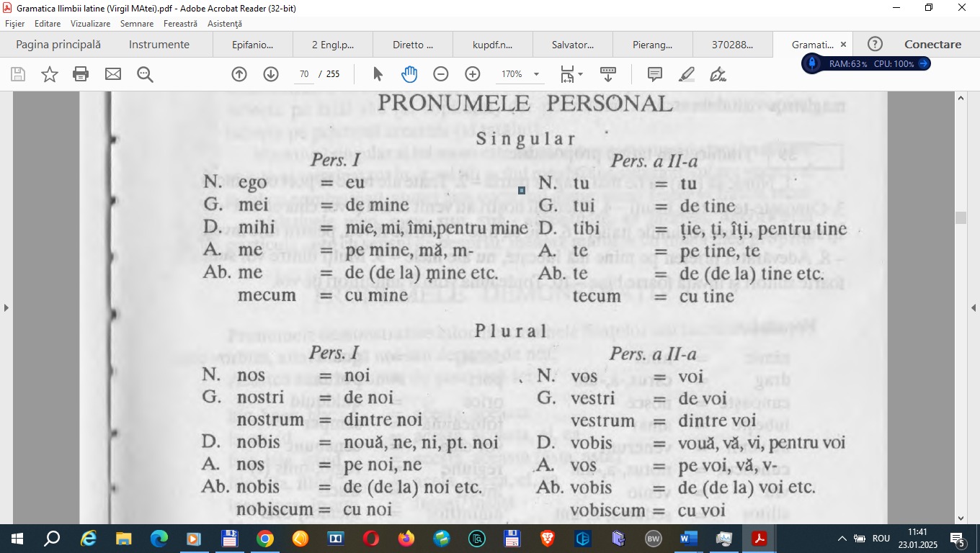The width and height of the screenshot is (980, 553).
Task: Close the Gramati... document tab
Action: (843, 45)
